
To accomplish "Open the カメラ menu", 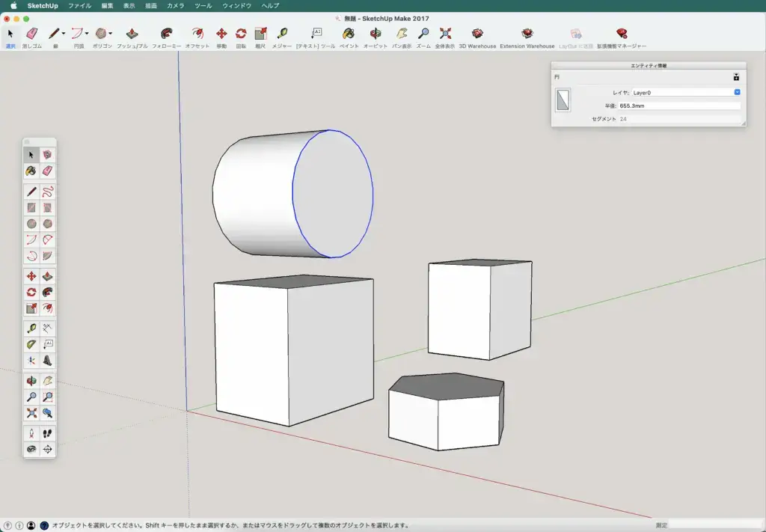I will (175, 6).
